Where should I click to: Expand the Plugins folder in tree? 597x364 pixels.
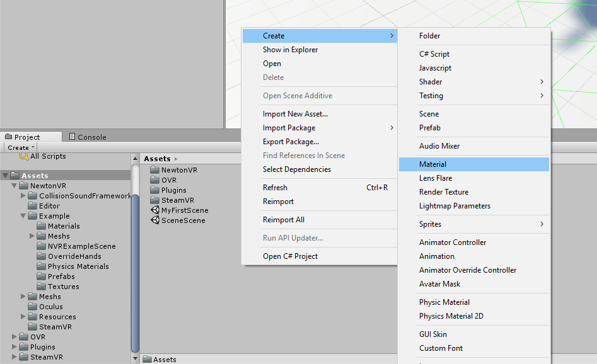point(14,346)
